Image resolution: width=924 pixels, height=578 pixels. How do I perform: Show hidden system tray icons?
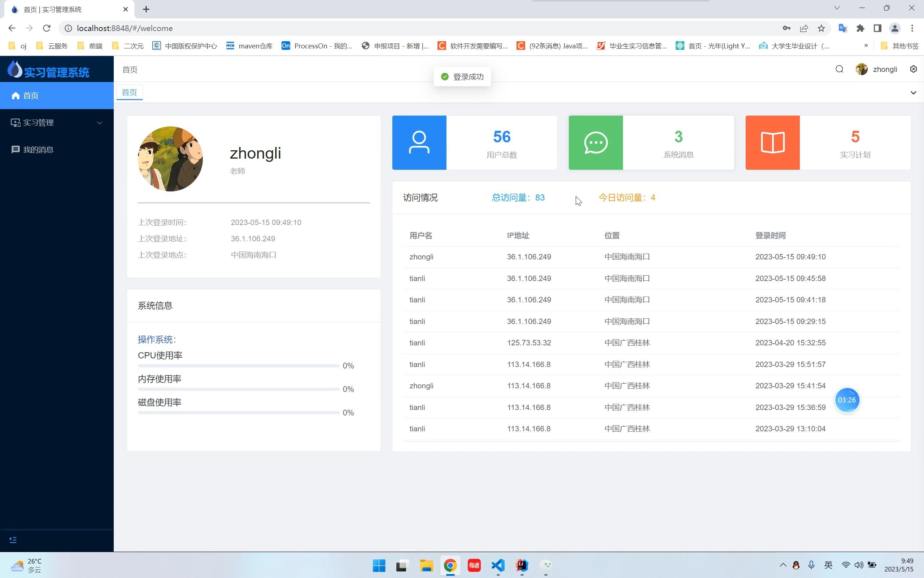(783, 565)
